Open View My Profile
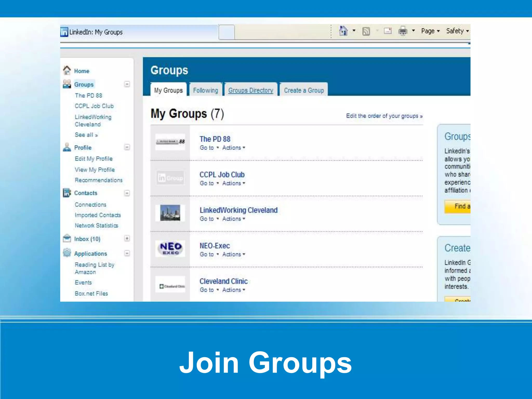532x399 pixels. (95, 170)
